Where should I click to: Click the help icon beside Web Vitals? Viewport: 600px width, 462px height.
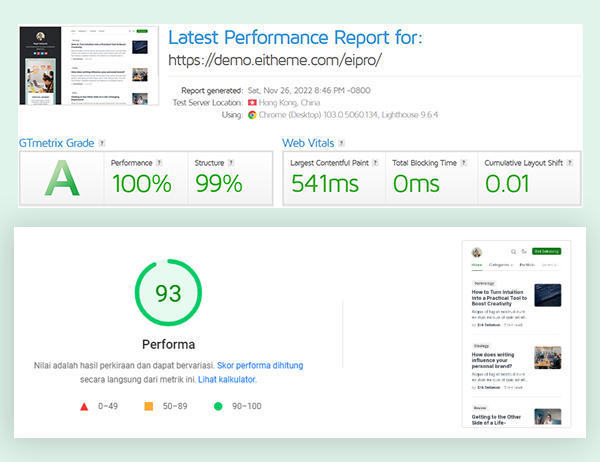point(341,144)
